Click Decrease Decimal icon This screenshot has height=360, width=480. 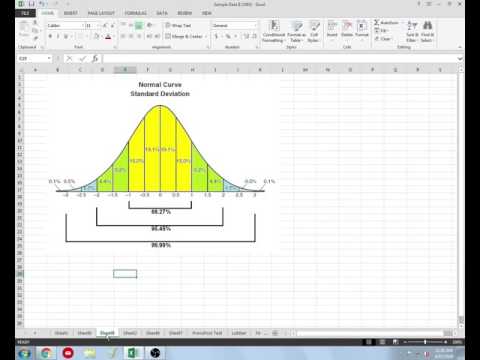click(254, 36)
